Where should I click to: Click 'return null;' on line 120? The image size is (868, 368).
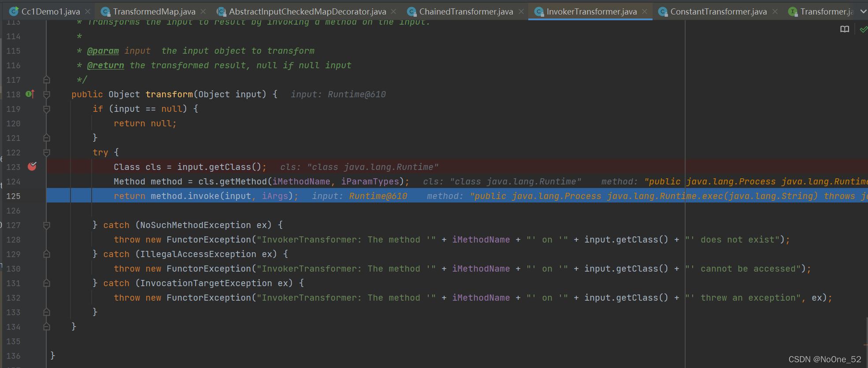point(145,123)
